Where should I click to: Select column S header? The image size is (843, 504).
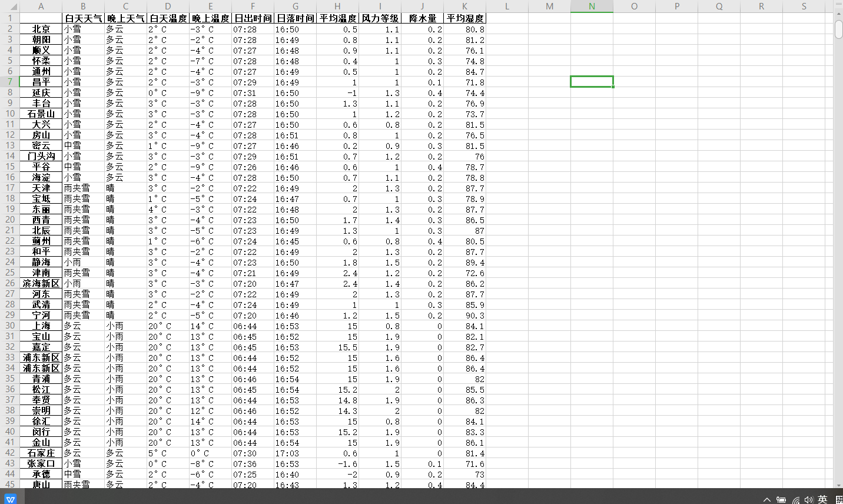tap(804, 6)
